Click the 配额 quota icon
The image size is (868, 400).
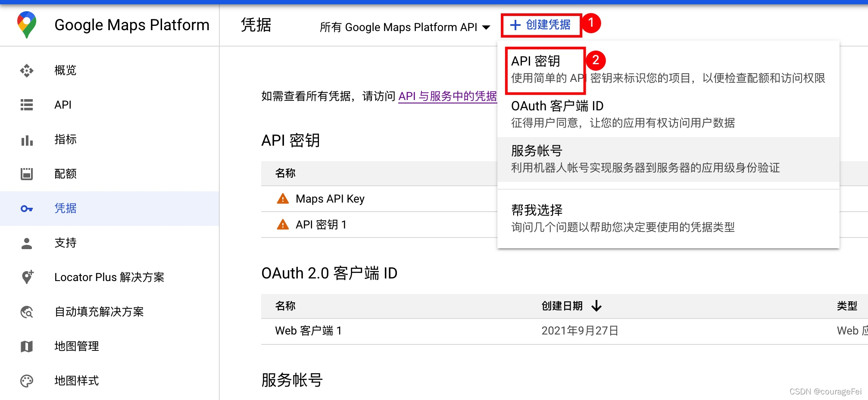[x=27, y=174]
